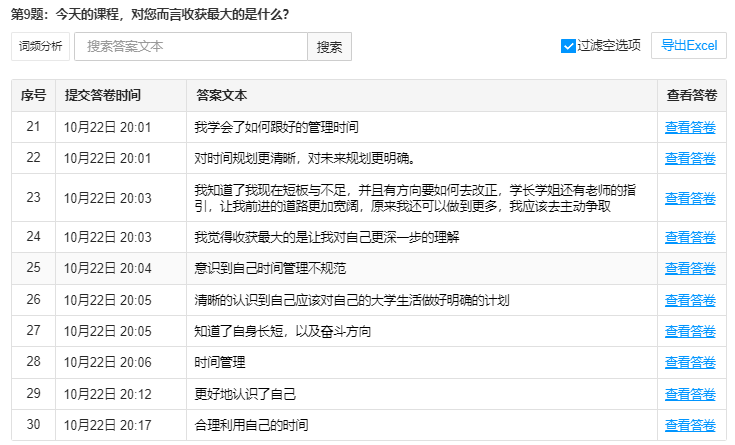The image size is (735, 445).
Task: Click the 词频分析 button
Action: (x=40, y=46)
